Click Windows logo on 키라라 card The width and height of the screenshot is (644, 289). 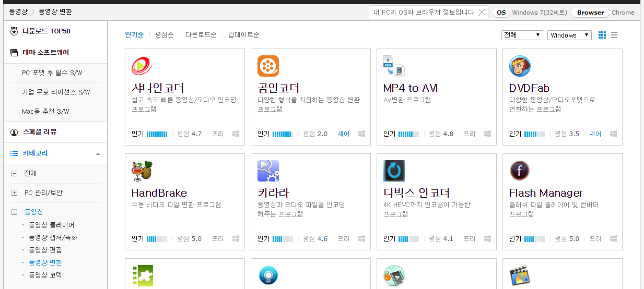click(362, 239)
